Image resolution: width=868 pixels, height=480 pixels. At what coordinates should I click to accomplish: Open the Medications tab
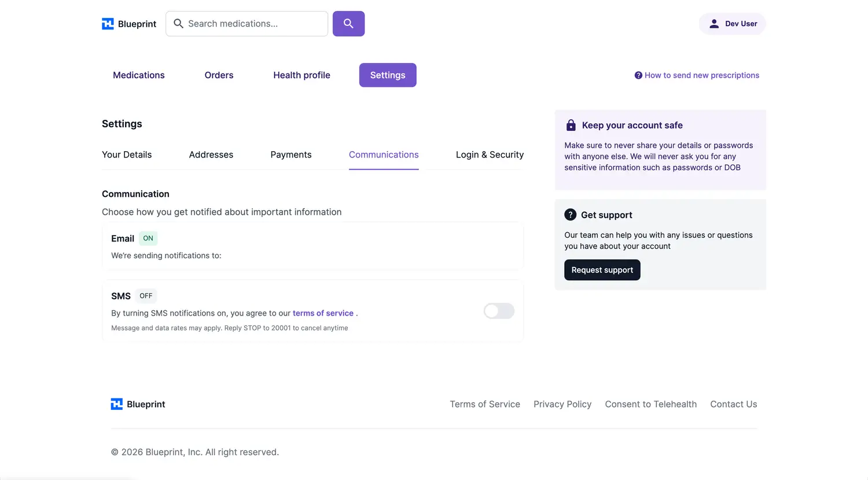tap(139, 75)
